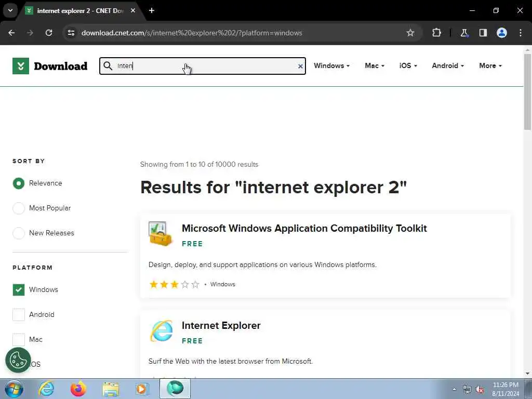Select the Relevance sort option
The width and height of the screenshot is (532, 399).
click(19, 183)
